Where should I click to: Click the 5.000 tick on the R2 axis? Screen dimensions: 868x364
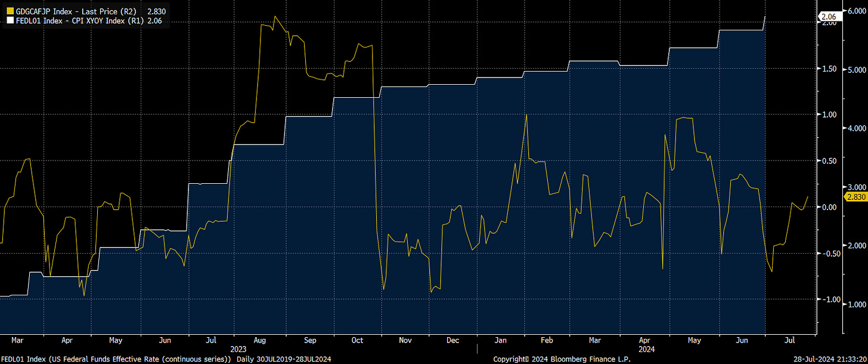click(857, 69)
